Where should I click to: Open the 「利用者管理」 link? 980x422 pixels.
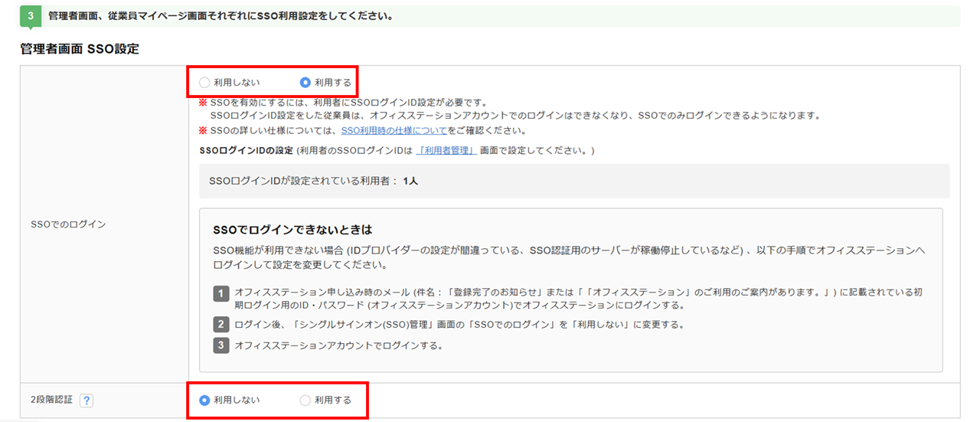446,150
